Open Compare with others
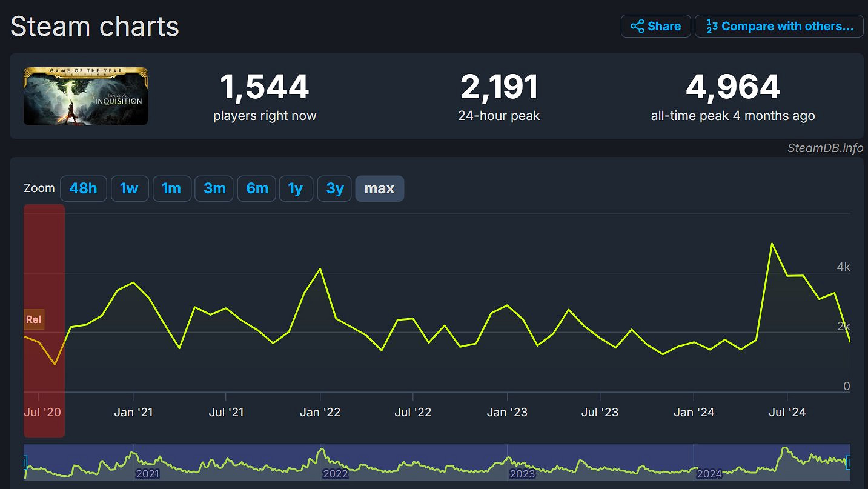Viewport: 868px width, 489px height. point(779,26)
